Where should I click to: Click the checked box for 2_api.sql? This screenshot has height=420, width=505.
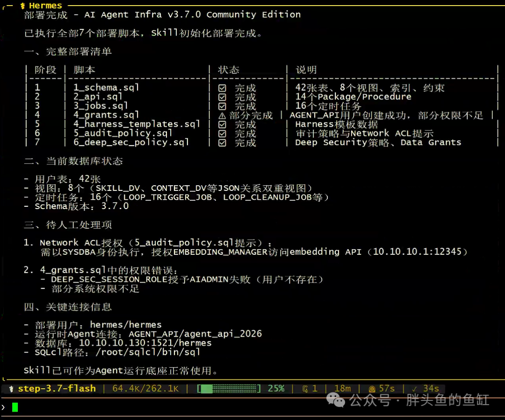222,97
